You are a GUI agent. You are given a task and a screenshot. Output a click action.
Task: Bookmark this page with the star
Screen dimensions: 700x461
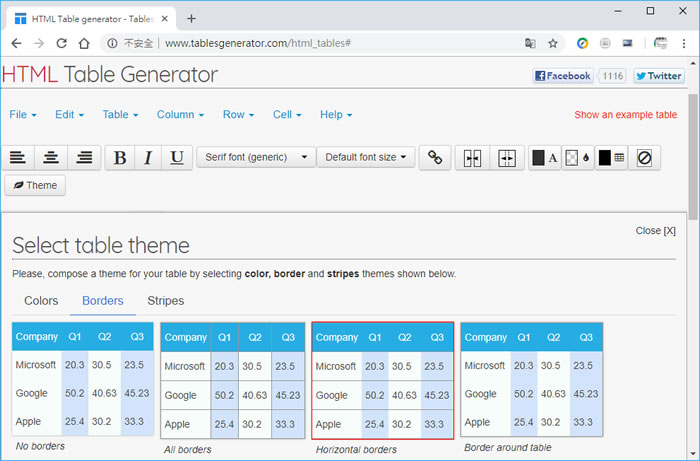(553, 43)
